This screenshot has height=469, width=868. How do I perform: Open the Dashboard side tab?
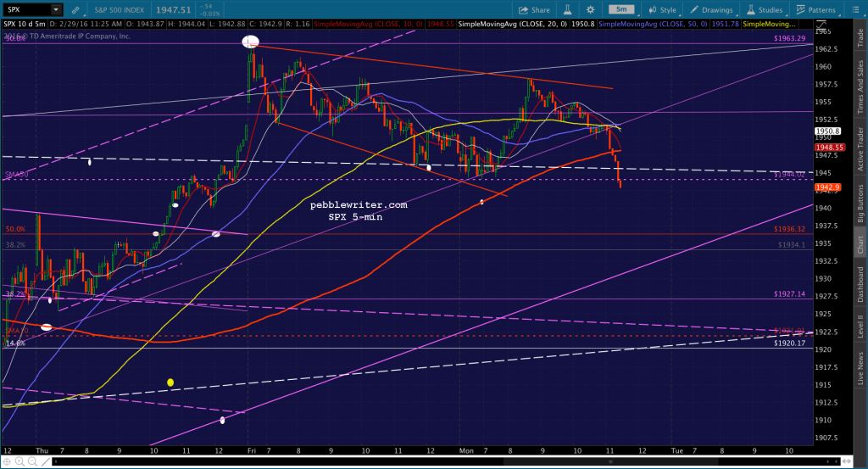(x=860, y=285)
